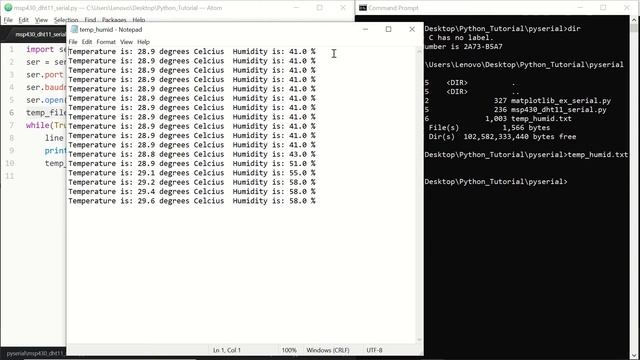This screenshot has width=640, height=360.
Task: Open Notepad File menu
Action: coord(73,42)
